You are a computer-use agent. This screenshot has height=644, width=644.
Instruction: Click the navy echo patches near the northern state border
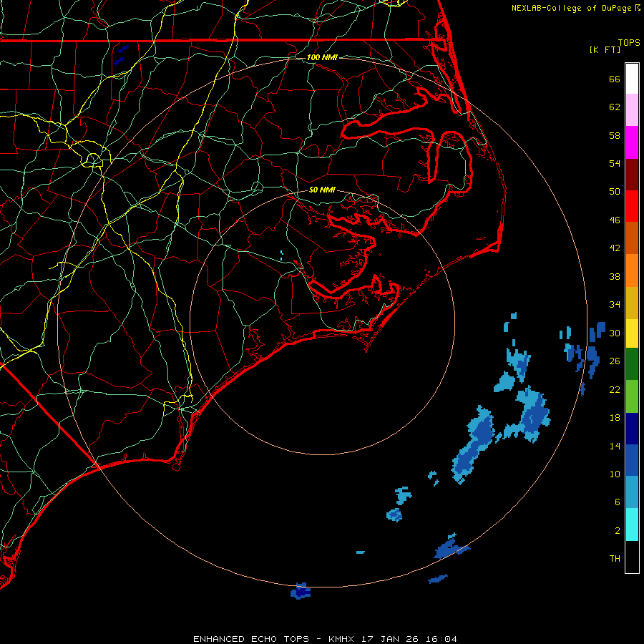click(x=121, y=54)
